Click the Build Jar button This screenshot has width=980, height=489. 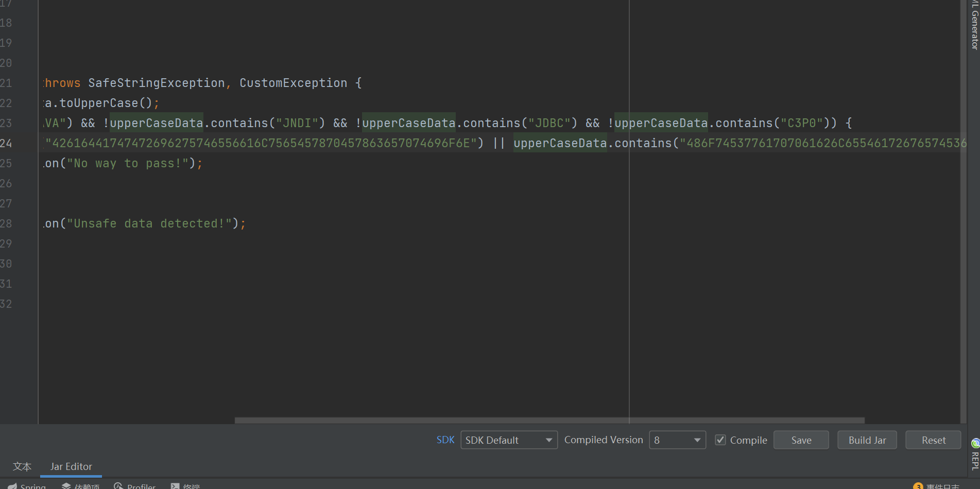point(867,440)
